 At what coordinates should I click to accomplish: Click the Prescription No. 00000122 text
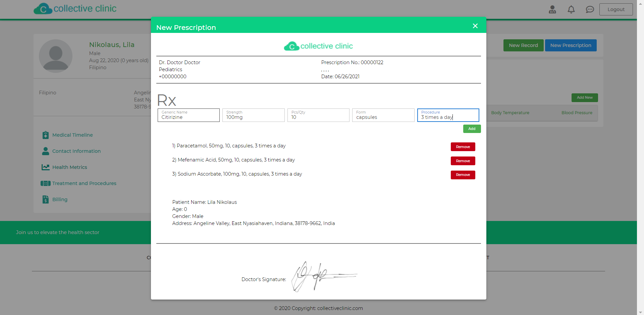(352, 62)
